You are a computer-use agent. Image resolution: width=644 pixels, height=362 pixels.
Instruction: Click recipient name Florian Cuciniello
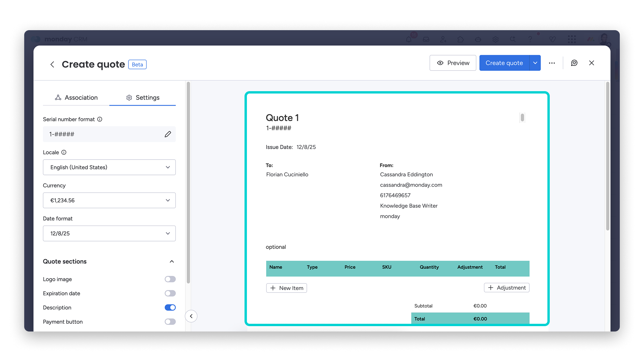(x=287, y=175)
